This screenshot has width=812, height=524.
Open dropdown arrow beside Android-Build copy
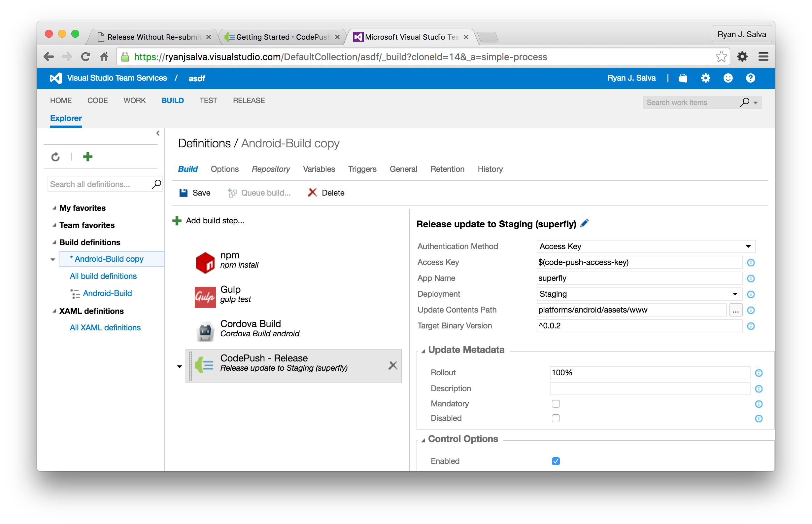coord(53,260)
